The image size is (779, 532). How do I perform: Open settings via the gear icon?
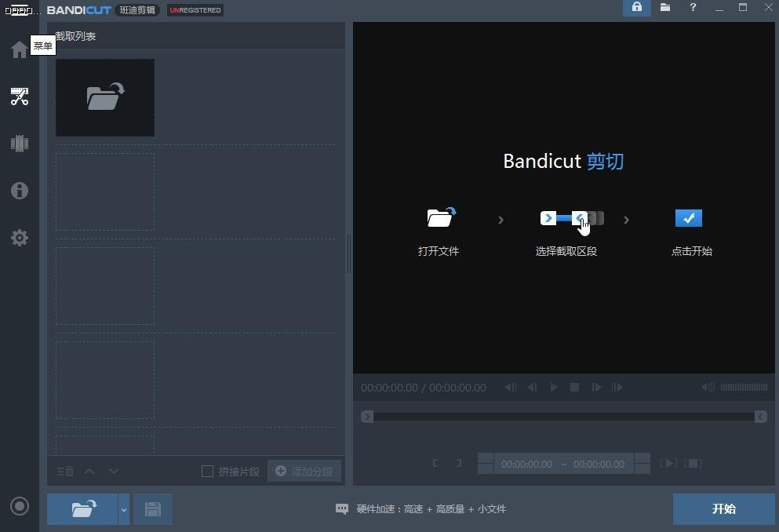(x=20, y=238)
